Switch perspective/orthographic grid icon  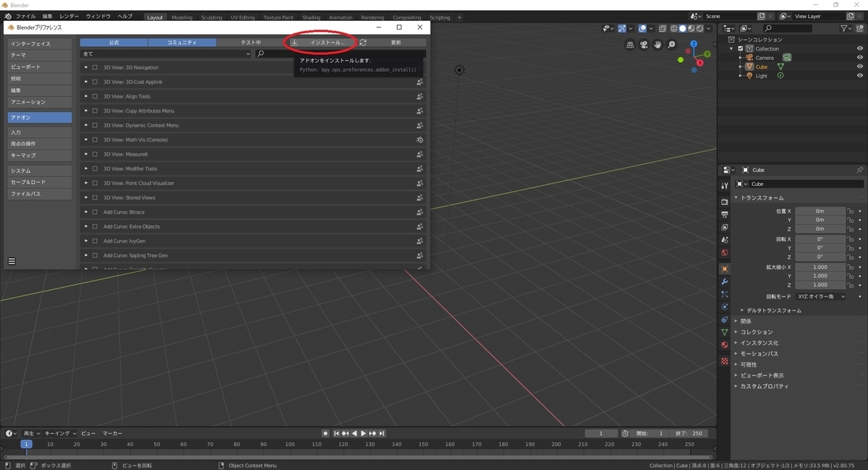point(631,45)
